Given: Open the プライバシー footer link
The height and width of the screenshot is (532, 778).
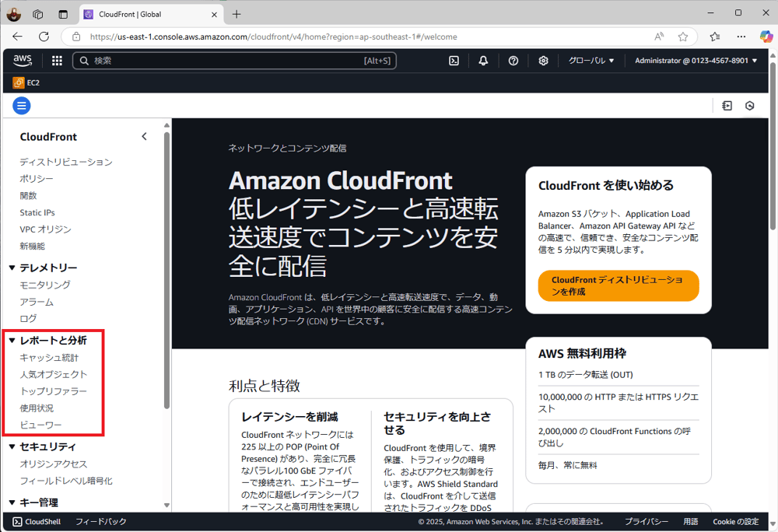Looking at the screenshot, I should (646, 522).
